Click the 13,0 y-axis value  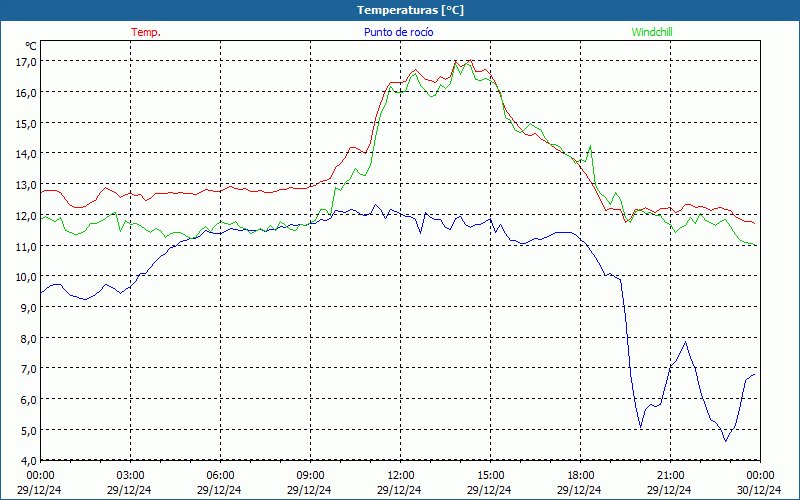click(27, 185)
